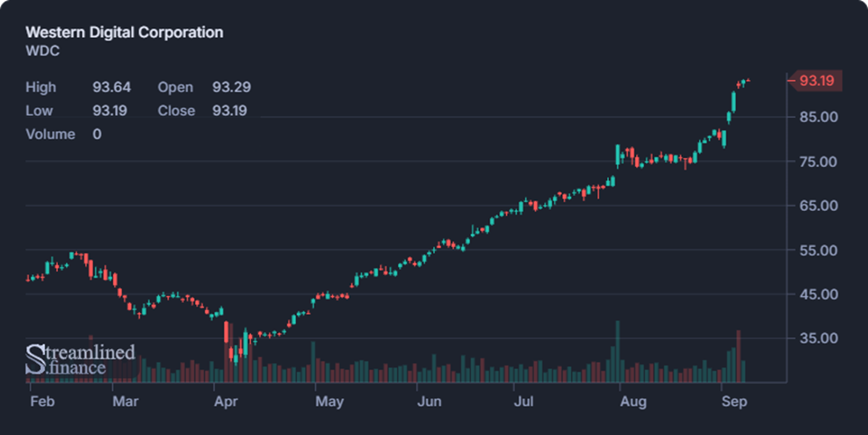Screen dimensions: 868x435
Task: Click the red 93.19 current price tag
Action: (816, 81)
